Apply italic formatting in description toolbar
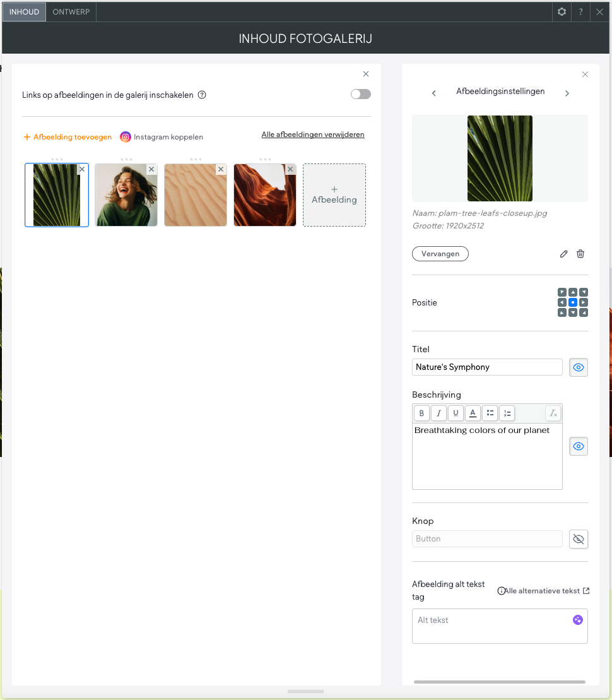 click(438, 413)
